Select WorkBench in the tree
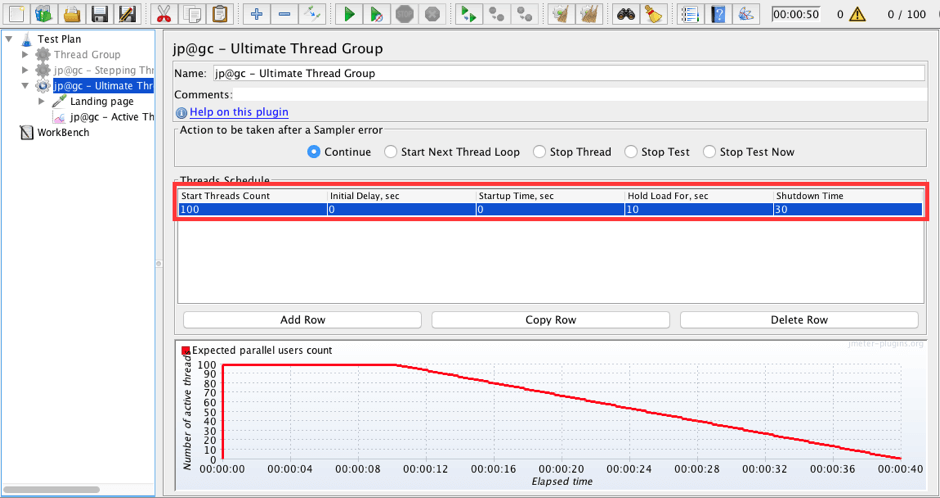Viewport: 940px width, 498px height. point(62,132)
